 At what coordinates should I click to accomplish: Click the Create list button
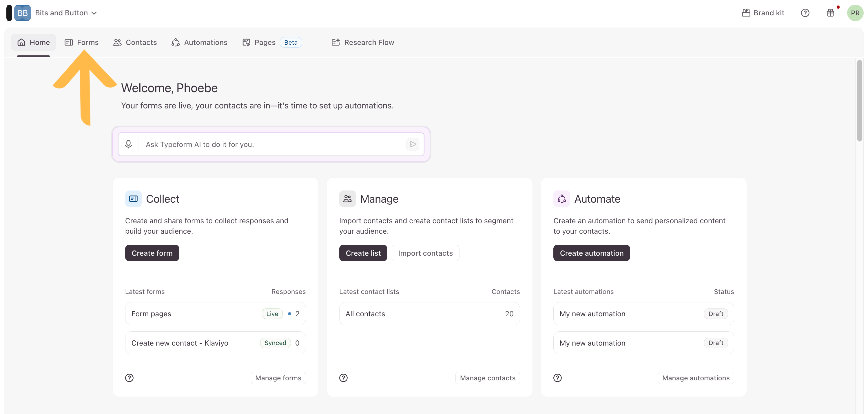(363, 253)
